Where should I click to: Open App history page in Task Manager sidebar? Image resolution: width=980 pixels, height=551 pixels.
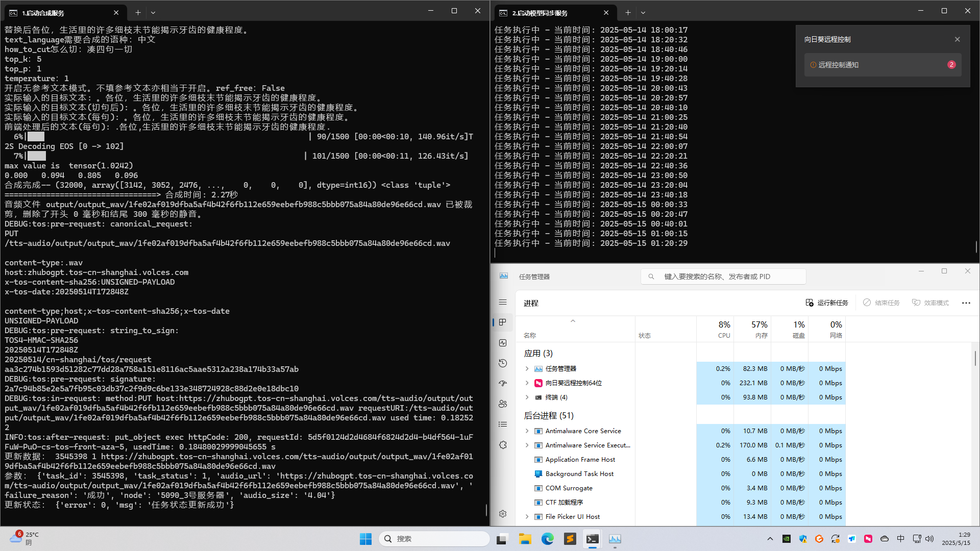coord(503,363)
